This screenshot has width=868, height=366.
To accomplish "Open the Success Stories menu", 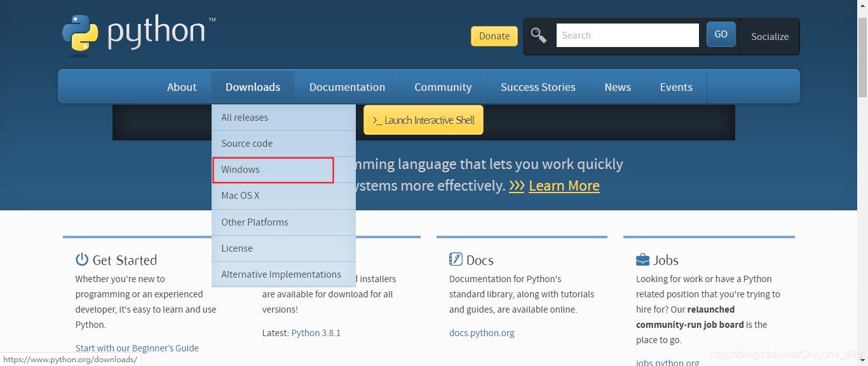I will click(538, 87).
